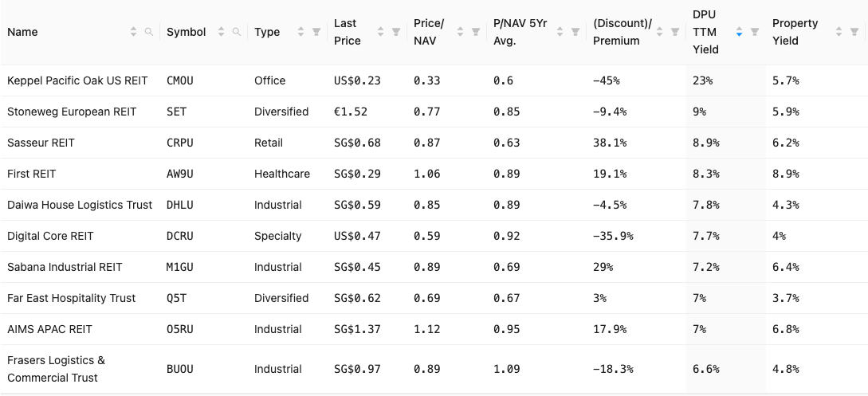Sort by Price/NAV using sort arrows
The height and width of the screenshot is (396, 868).
pos(461,32)
